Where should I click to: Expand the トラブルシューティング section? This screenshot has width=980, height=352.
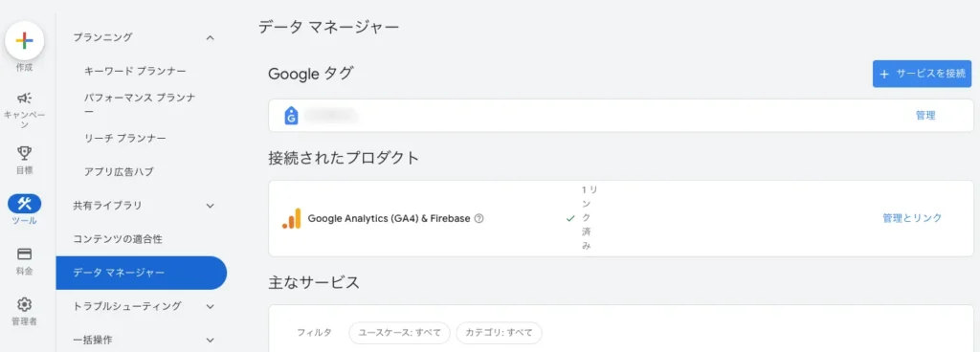click(x=210, y=306)
